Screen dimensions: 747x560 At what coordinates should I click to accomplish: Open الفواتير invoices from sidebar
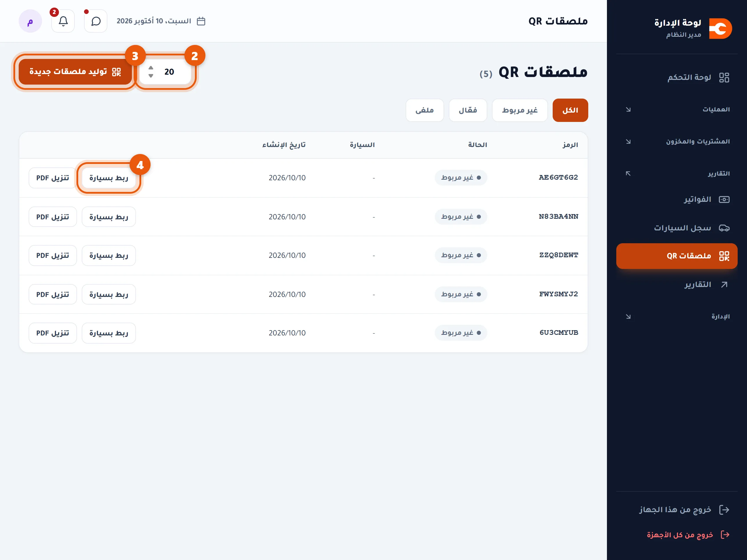pos(677,199)
